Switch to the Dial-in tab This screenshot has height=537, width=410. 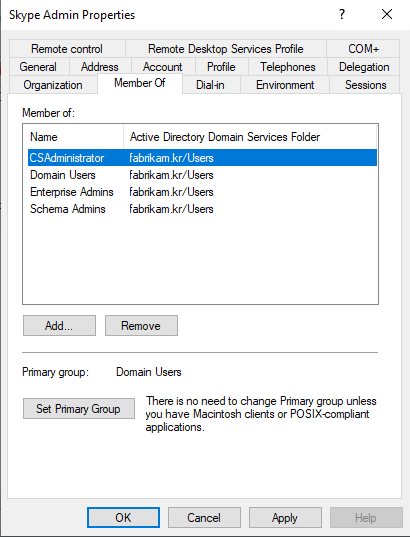click(210, 85)
